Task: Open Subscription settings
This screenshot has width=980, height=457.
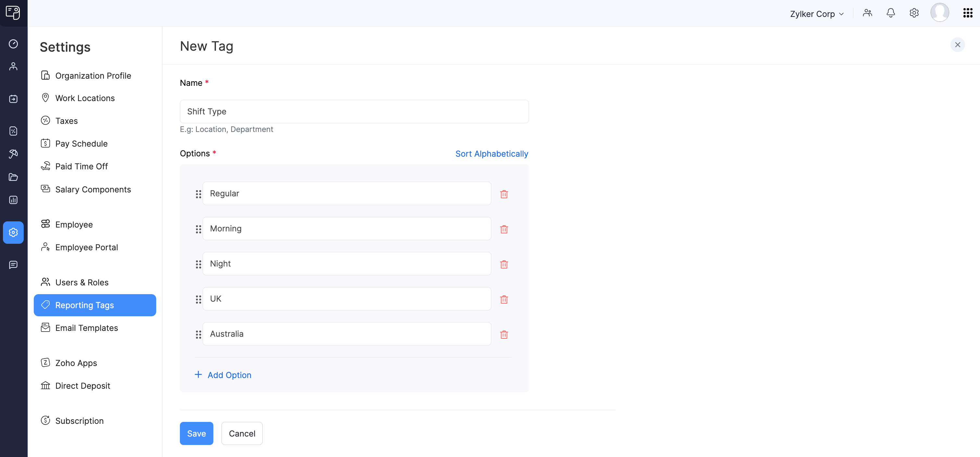Action: coord(95,421)
